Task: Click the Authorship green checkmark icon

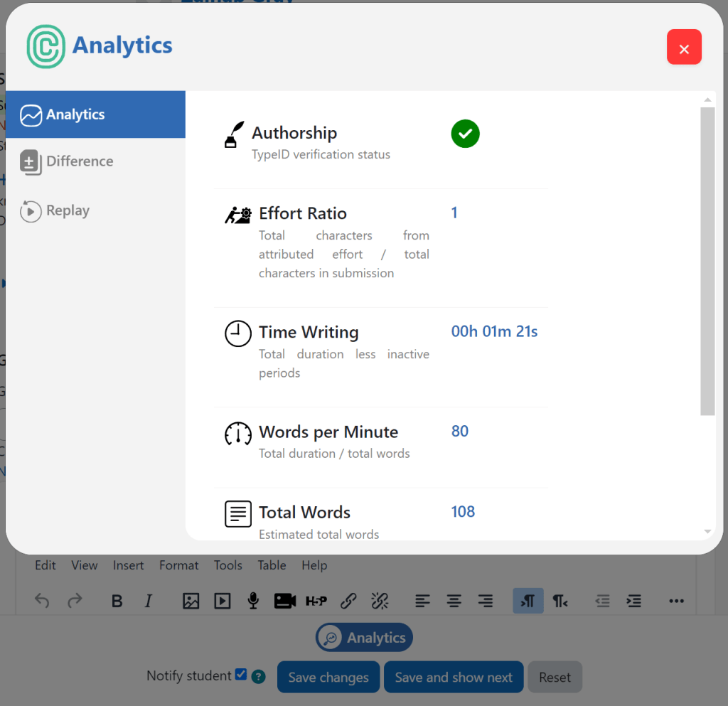Action: (x=465, y=134)
